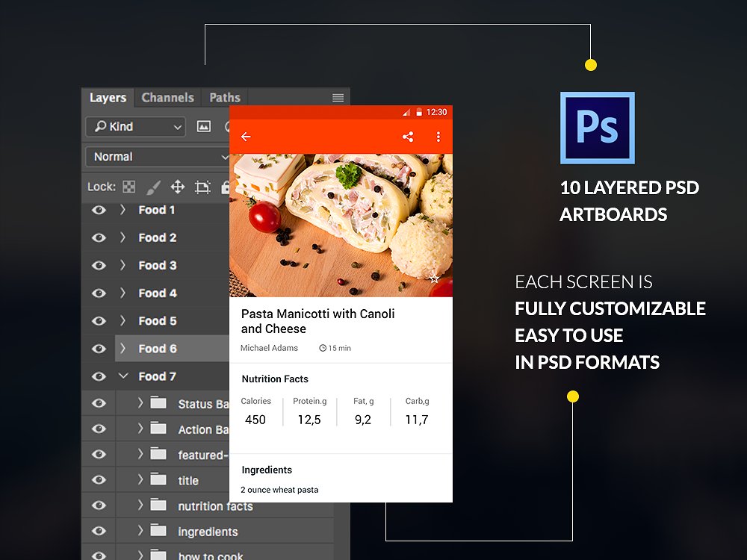Select the Food 6 layer row
The width and height of the screenshot is (747, 560).
click(x=172, y=349)
